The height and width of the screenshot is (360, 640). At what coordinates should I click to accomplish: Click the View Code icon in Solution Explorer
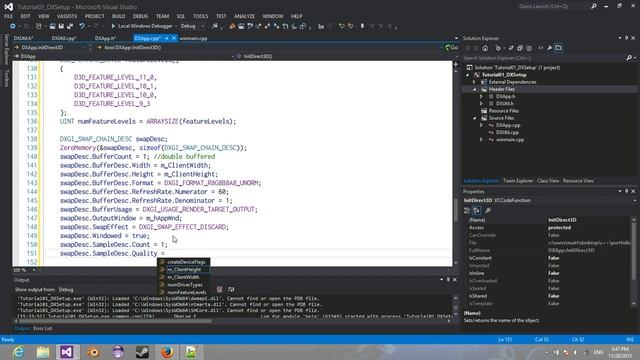click(540, 48)
